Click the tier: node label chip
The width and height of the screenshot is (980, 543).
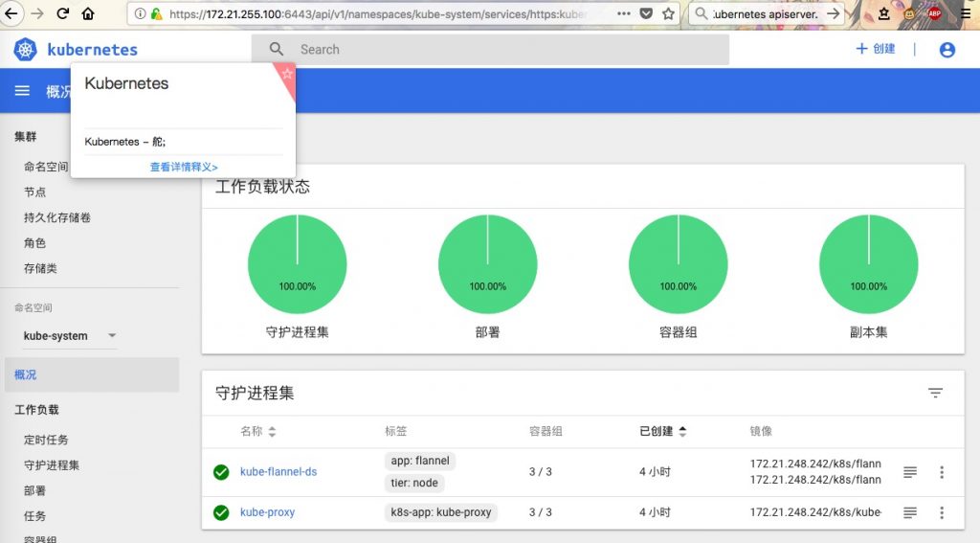[413, 483]
